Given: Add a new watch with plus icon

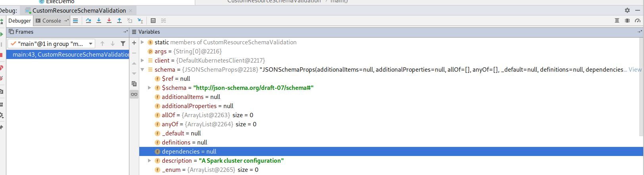Looking at the screenshot, I should coord(134,43).
